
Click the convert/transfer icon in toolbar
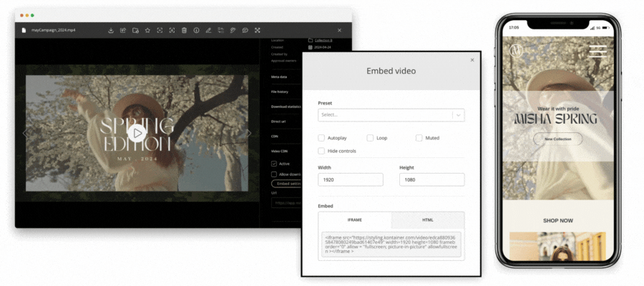tap(221, 30)
